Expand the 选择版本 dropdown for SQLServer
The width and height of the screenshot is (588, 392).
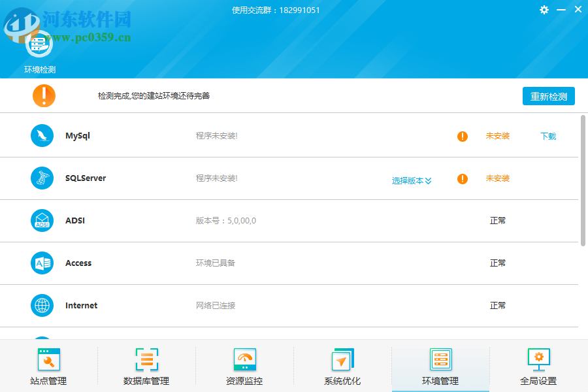[x=412, y=181]
